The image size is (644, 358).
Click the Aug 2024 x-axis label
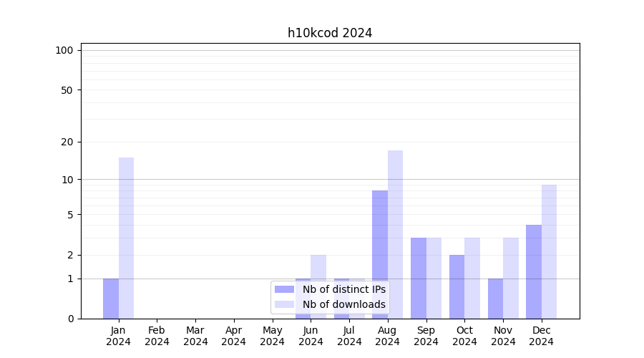(x=387, y=336)
